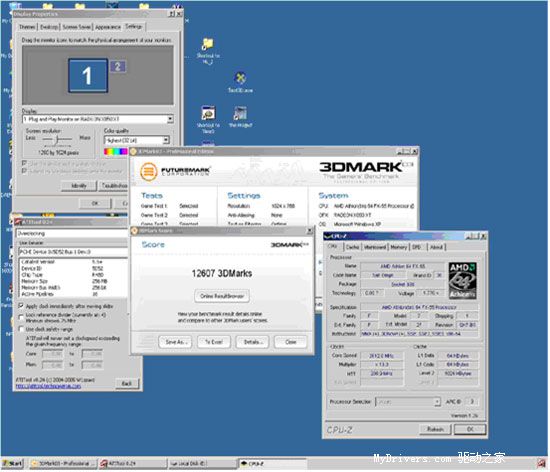Toggle Lock reference divider checkbox
The image size is (550, 472).
click(x=21, y=317)
